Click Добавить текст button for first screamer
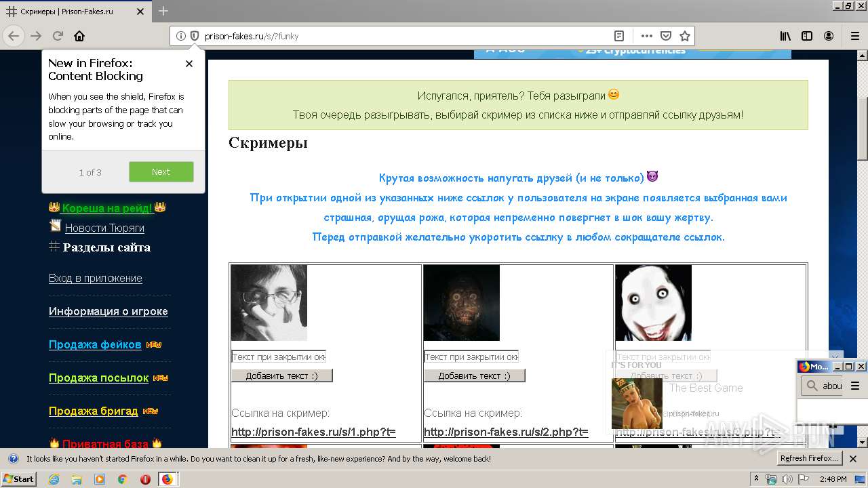 pos(282,375)
